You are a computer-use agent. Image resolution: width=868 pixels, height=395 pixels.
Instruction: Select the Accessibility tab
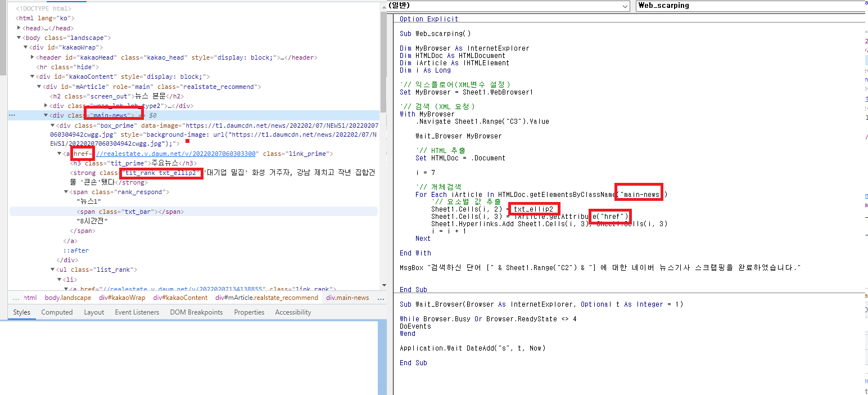click(x=293, y=312)
